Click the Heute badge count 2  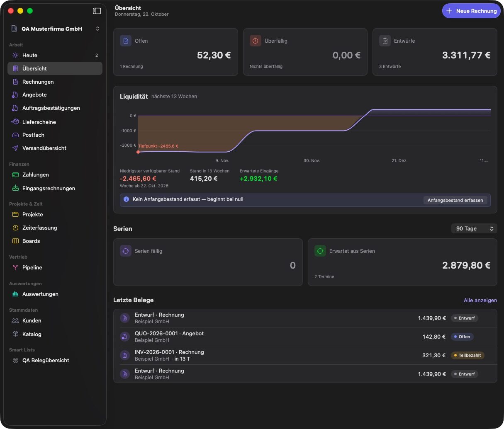pyautogui.click(x=97, y=55)
